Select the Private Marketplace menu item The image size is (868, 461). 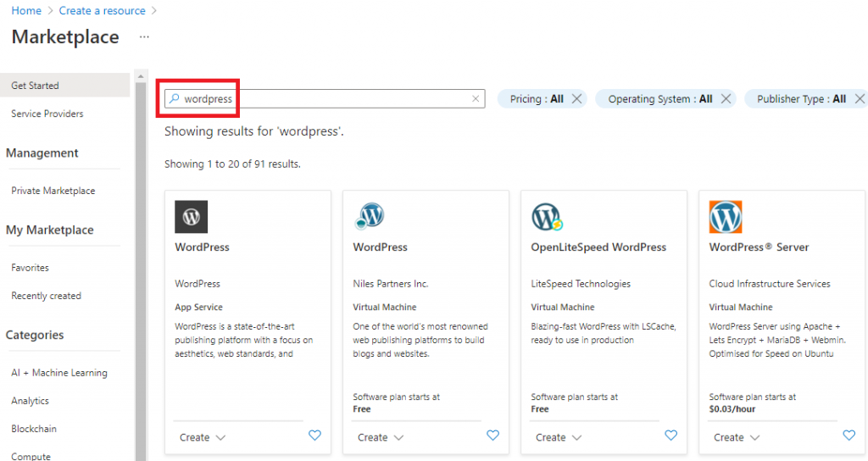[53, 191]
